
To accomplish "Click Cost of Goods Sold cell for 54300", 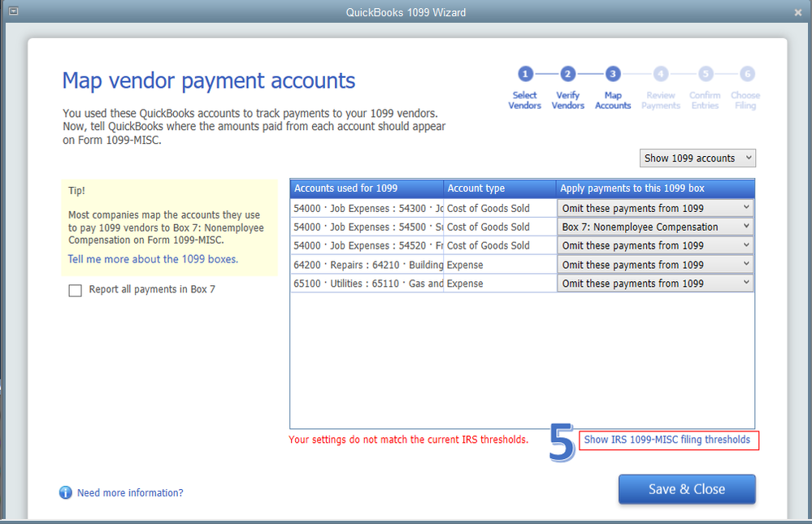I will [x=500, y=208].
